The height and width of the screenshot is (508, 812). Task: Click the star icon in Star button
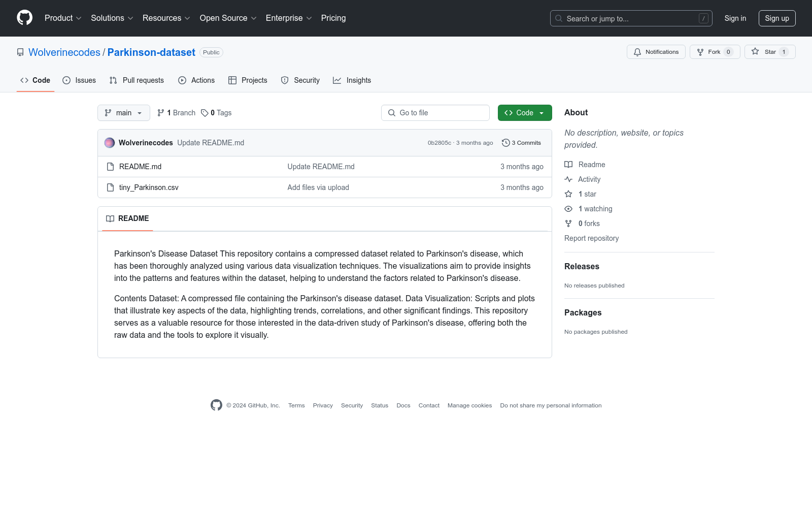click(755, 51)
